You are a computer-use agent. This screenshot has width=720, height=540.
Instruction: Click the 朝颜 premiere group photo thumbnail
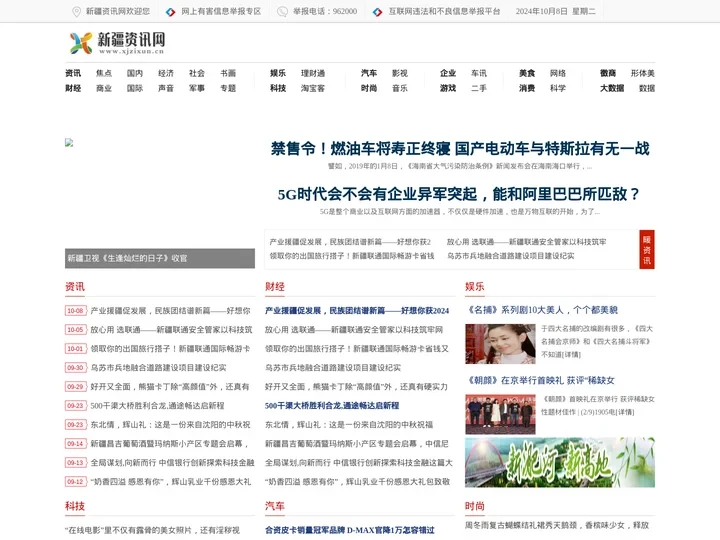(500, 414)
